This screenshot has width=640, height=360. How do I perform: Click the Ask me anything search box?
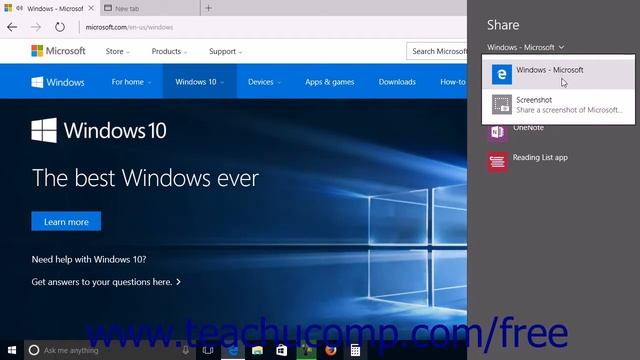[x=110, y=350]
